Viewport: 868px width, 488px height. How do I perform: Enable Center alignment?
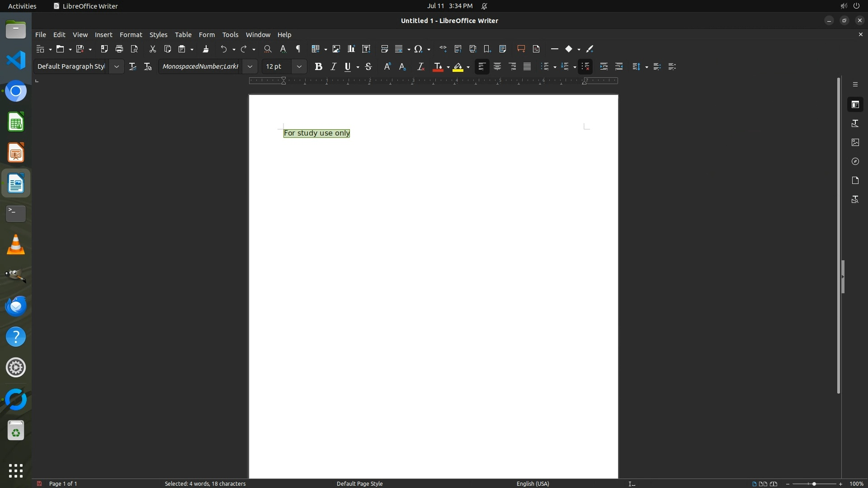(497, 66)
